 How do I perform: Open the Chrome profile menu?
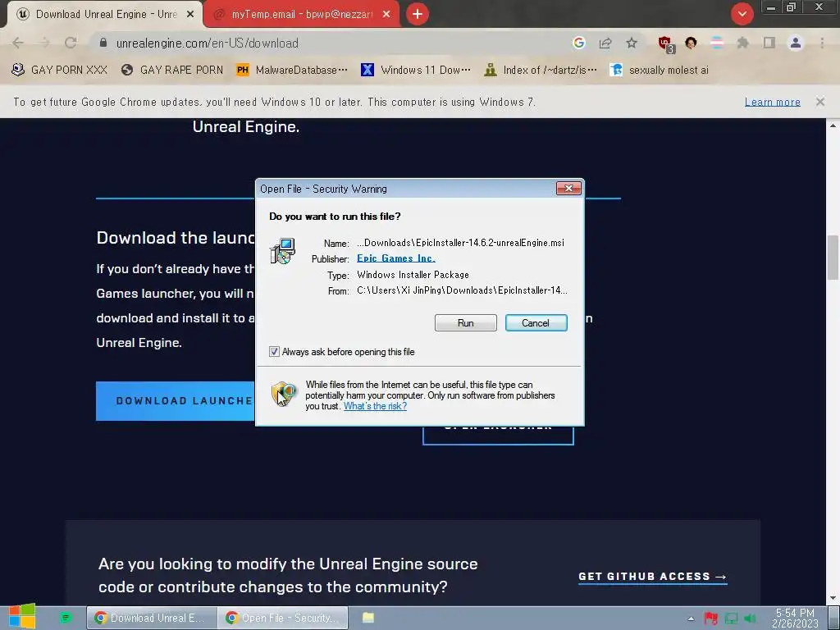tap(796, 43)
